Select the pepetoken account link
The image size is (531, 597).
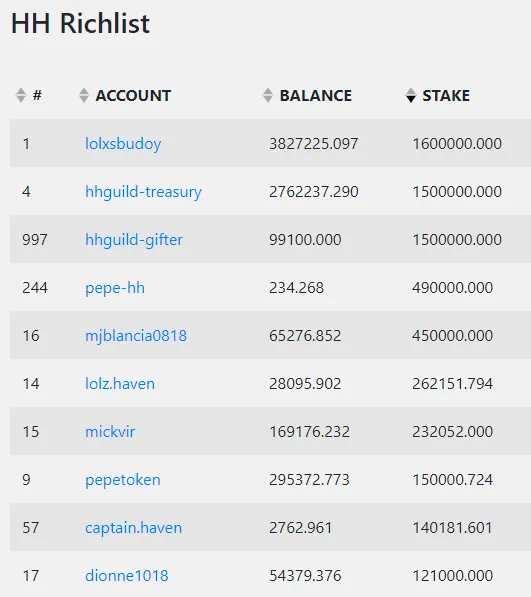(x=123, y=480)
